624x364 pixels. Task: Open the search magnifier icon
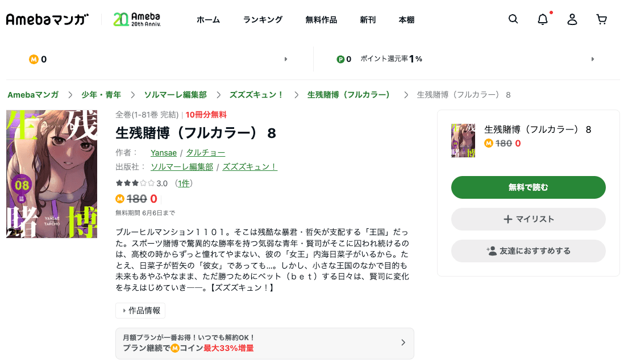coord(513,19)
